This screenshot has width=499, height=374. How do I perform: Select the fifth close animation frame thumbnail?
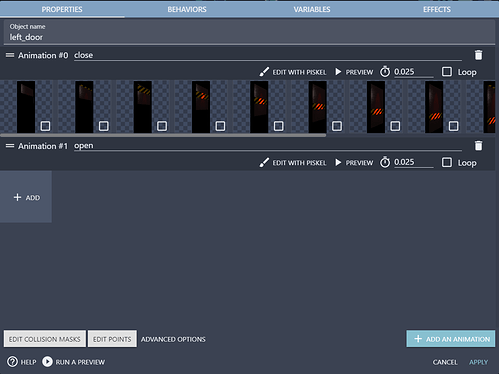pyautogui.click(x=259, y=107)
